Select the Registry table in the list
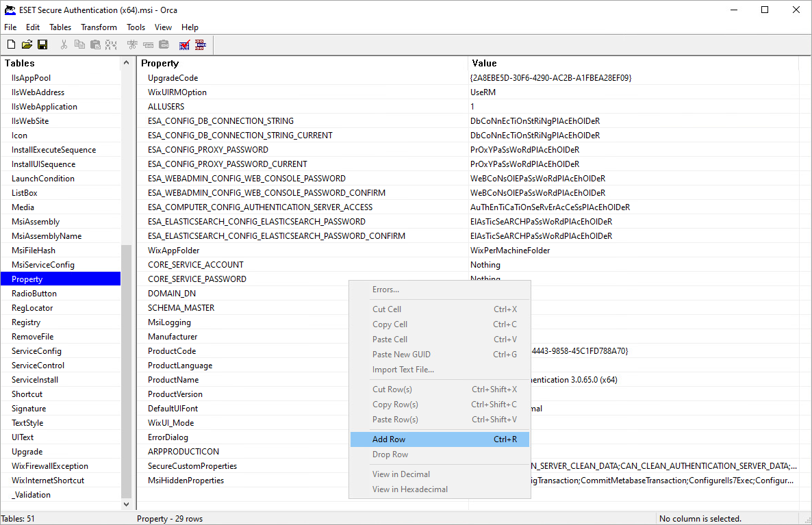Screen dimensions: 812x525 point(26,322)
